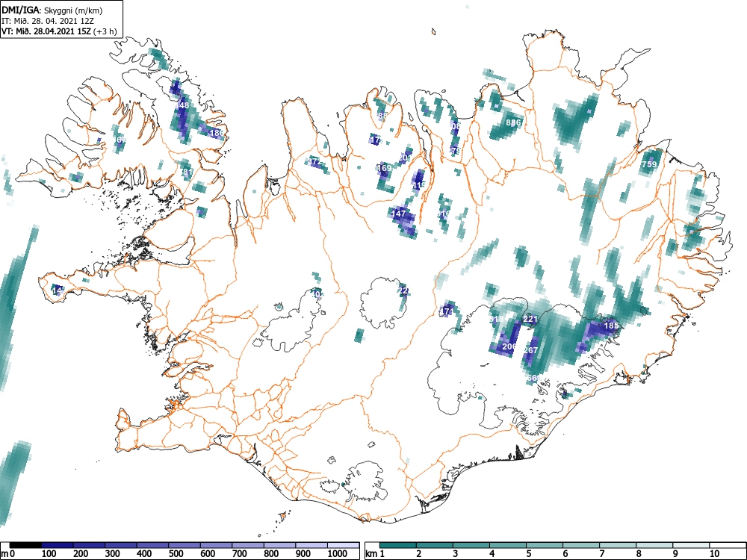Click the "km 1" label in the kilometer legend

pos(375,553)
